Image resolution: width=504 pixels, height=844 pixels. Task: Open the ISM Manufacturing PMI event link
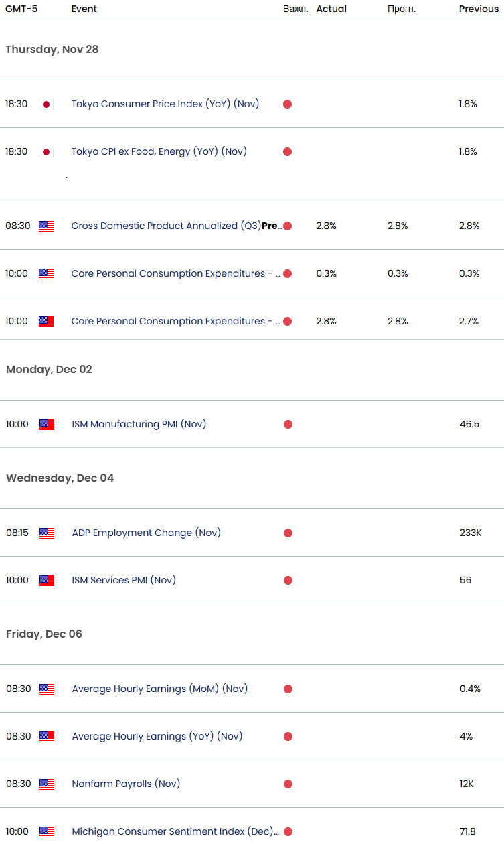pyautogui.click(x=137, y=423)
